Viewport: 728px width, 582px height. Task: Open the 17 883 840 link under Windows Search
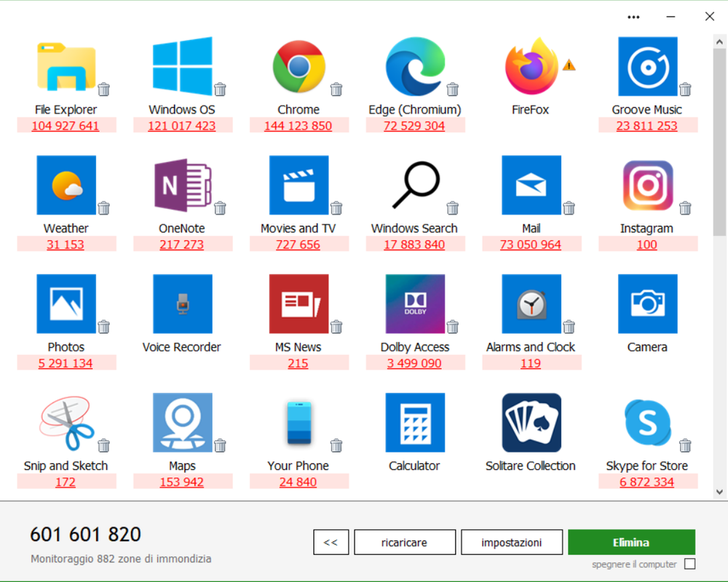[414, 244]
